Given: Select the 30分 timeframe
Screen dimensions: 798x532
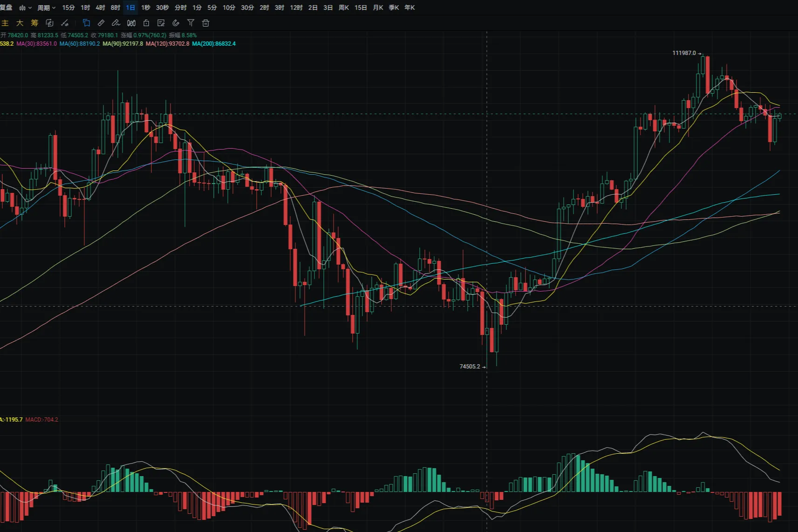Looking at the screenshot, I should point(247,7).
